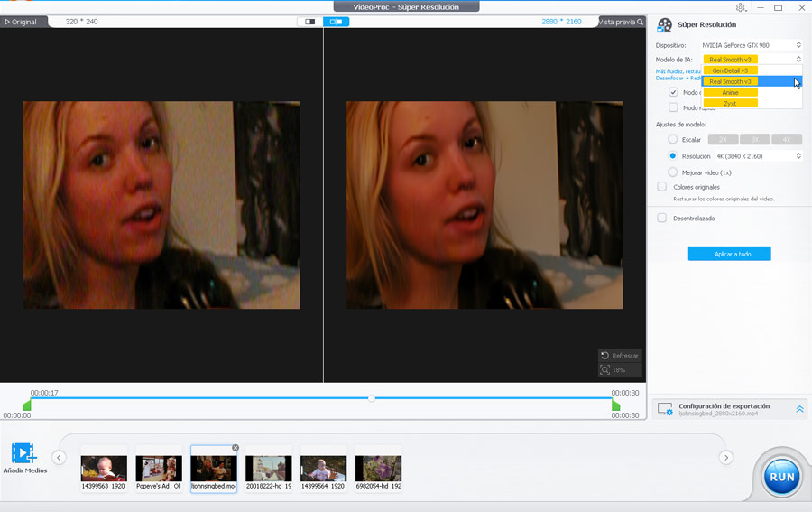This screenshot has height=512, width=812.
Task: Click the 320 * 240 original resolution text
Action: click(82, 22)
